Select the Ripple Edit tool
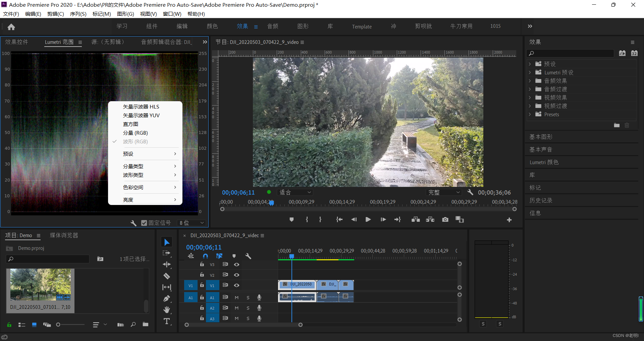This screenshot has width=644, height=341. [x=167, y=265]
